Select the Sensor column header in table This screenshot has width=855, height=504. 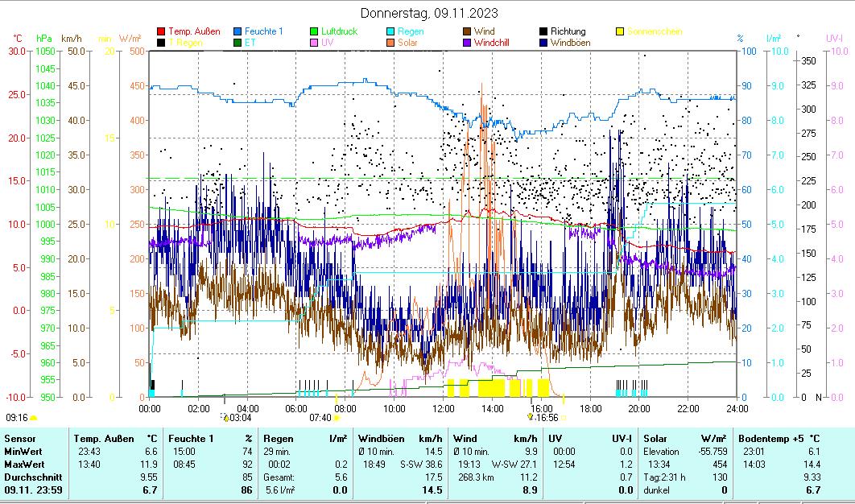coord(20,438)
